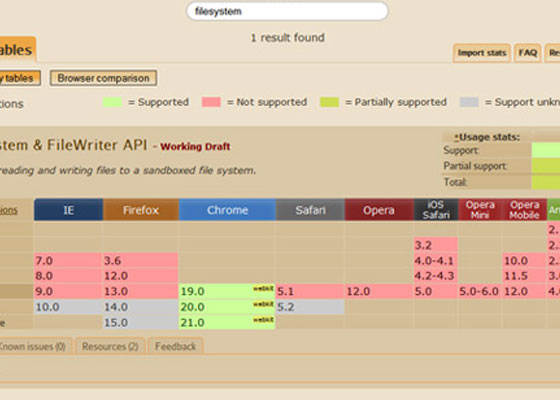
Task: Click webkit prefix badge on Chrome 21.0
Action: click(264, 320)
